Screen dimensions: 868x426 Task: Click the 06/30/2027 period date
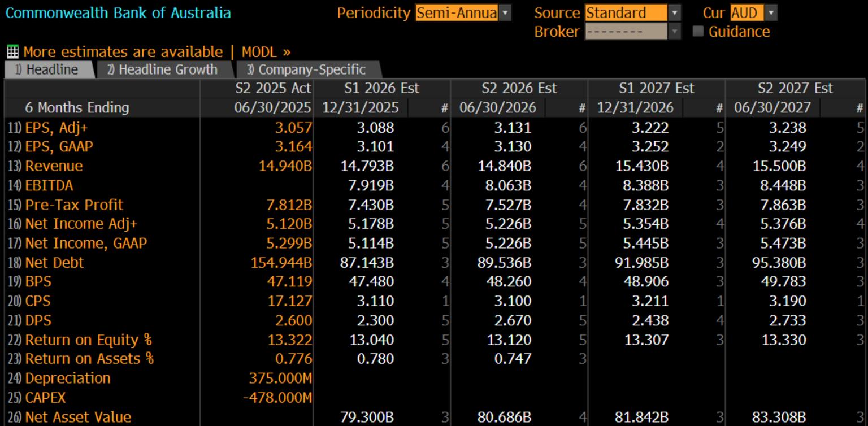point(772,107)
